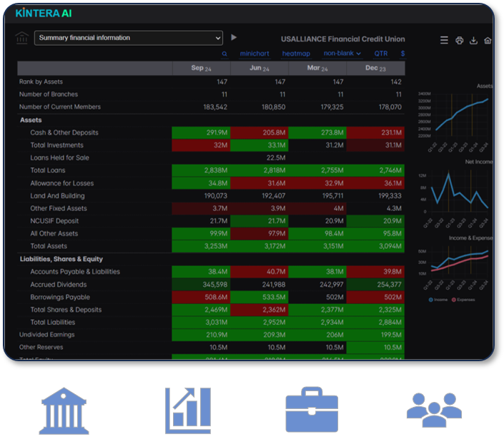Viewport: 504px width, 442px height.
Task: Select the Total Assets row label
Action: point(49,246)
